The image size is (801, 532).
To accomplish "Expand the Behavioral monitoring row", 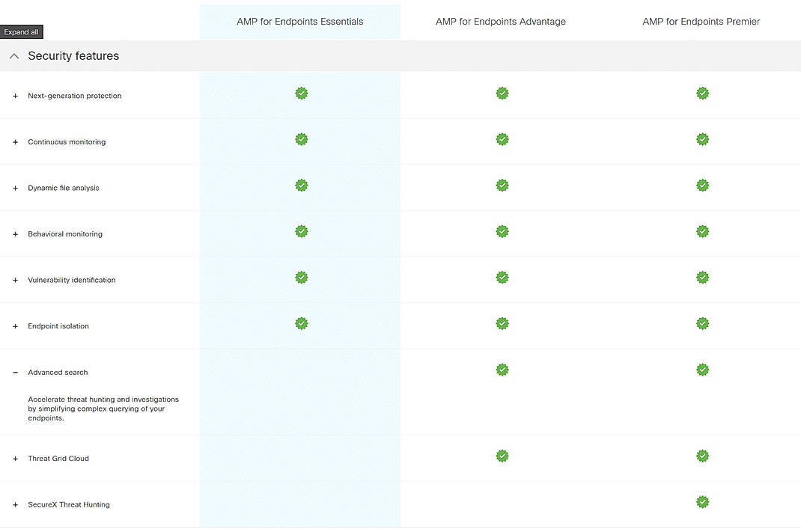I will coord(15,234).
